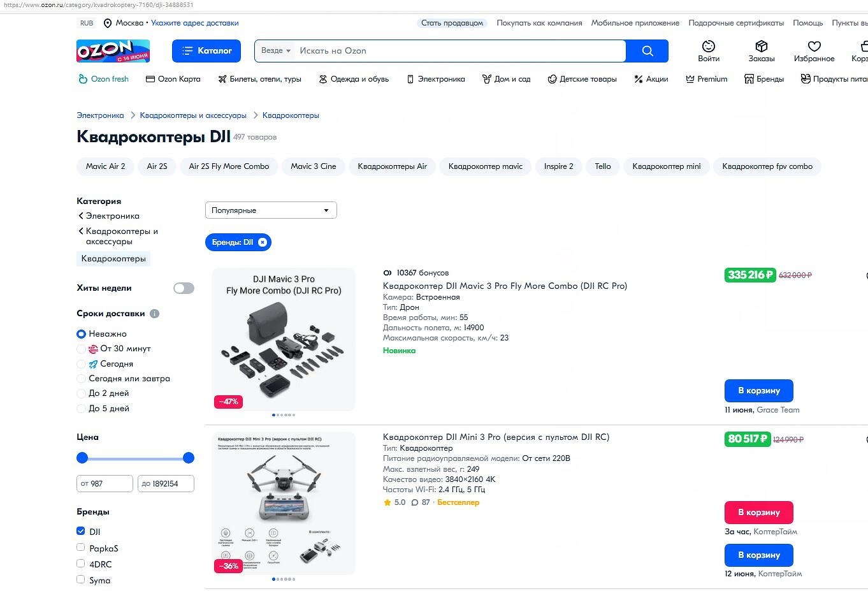
Task: Click info icon next to Сроки доставки
Action: coord(154,314)
